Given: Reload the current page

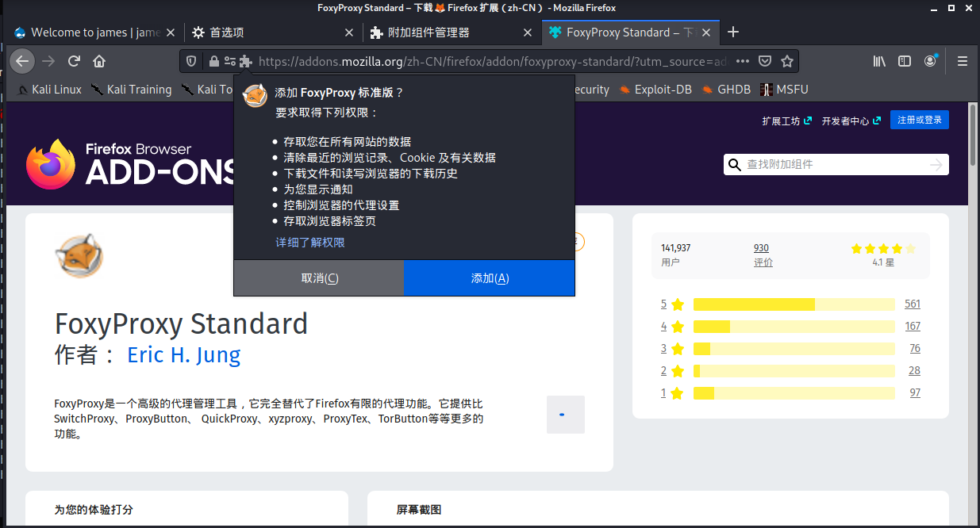Looking at the screenshot, I should (x=74, y=61).
